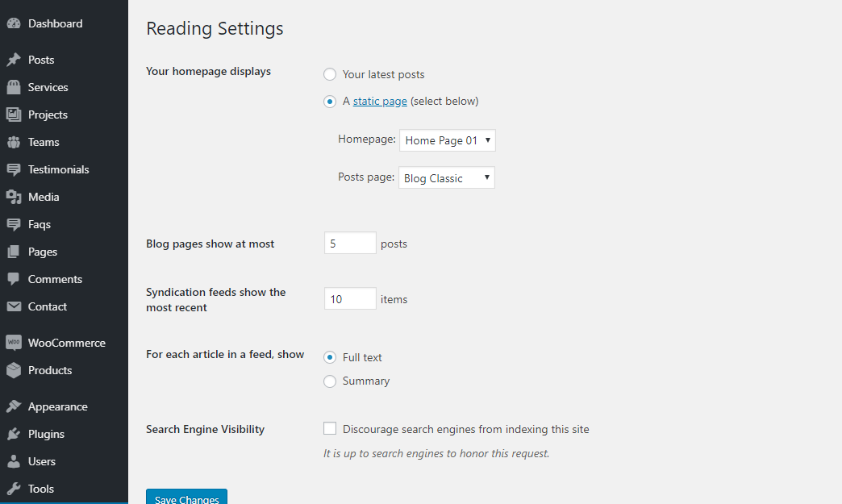Click the Teams group icon
The width and height of the screenshot is (842, 504).
(x=14, y=142)
